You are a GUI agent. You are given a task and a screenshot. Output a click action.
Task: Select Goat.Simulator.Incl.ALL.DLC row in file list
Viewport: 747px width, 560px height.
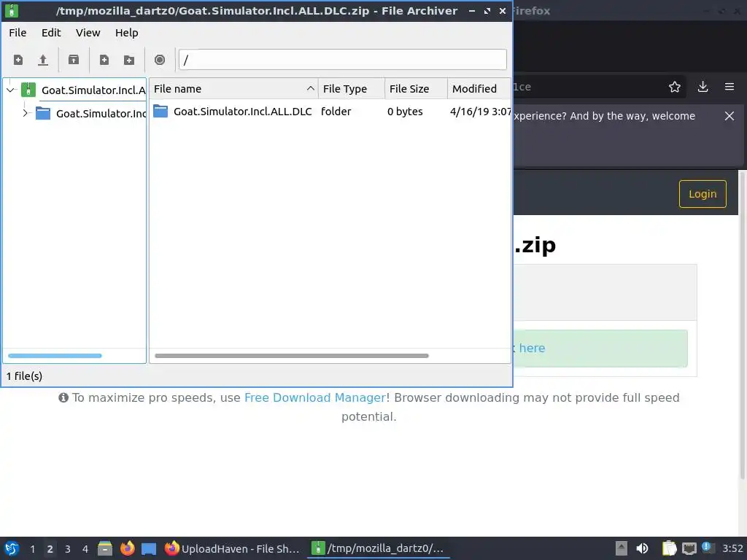pos(330,112)
